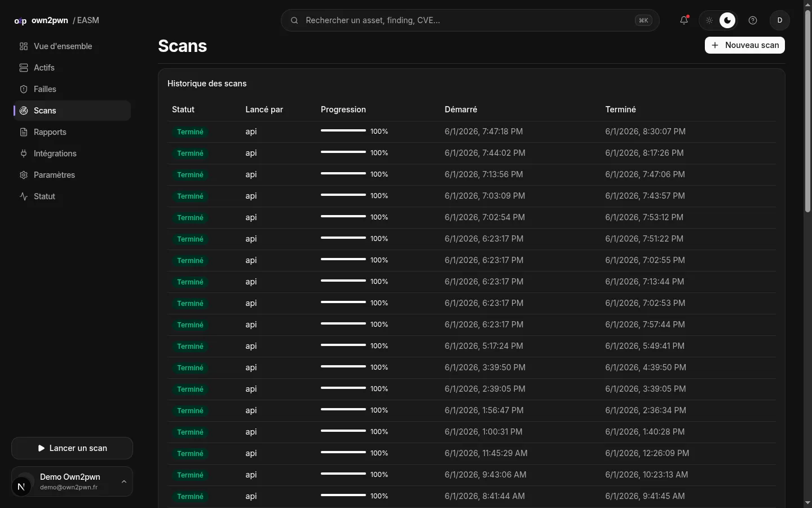Click the scrollbar up arrow
Viewport: 812px width, 508px height.
(x=807, y=5)
